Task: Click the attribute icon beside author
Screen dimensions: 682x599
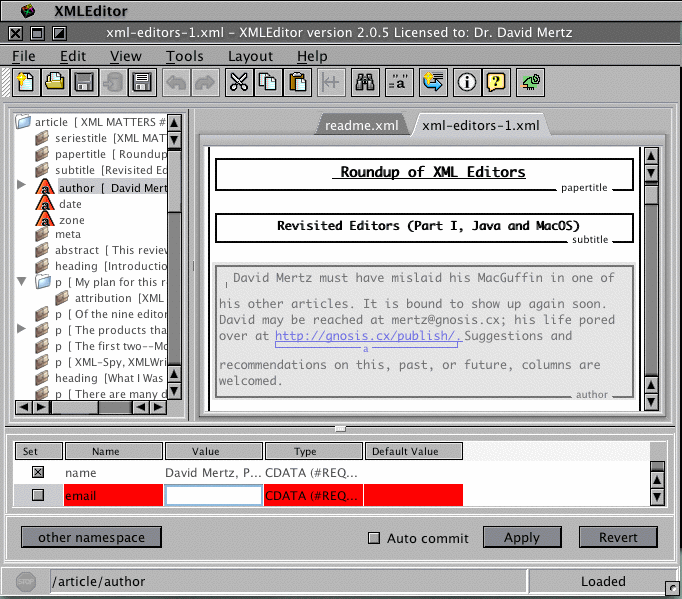Action: (x=45, y=187)
